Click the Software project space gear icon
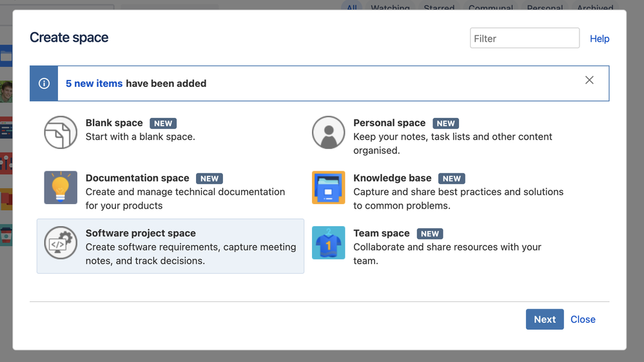The image size is (644, 362). [x=61, y=243]
